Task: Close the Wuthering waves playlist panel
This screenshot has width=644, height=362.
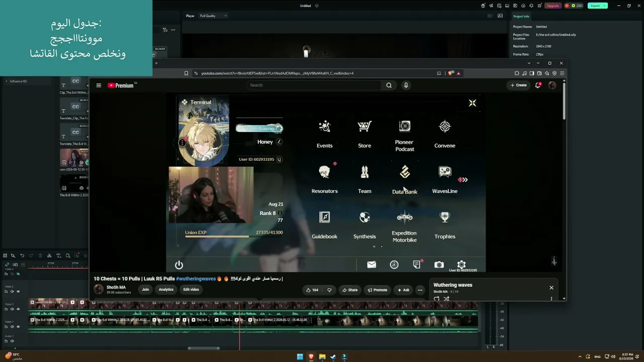Action: 551,288
